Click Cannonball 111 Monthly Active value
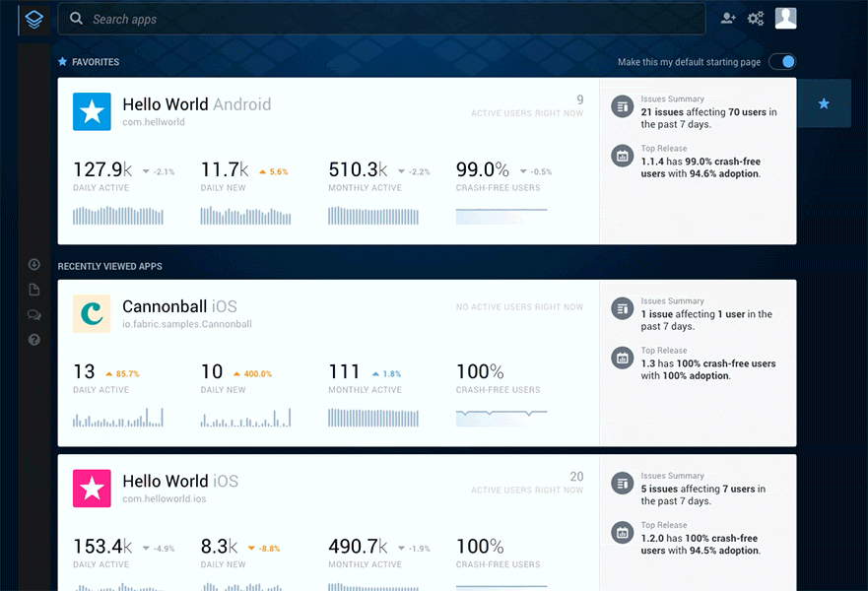 (x=344, y=371)
